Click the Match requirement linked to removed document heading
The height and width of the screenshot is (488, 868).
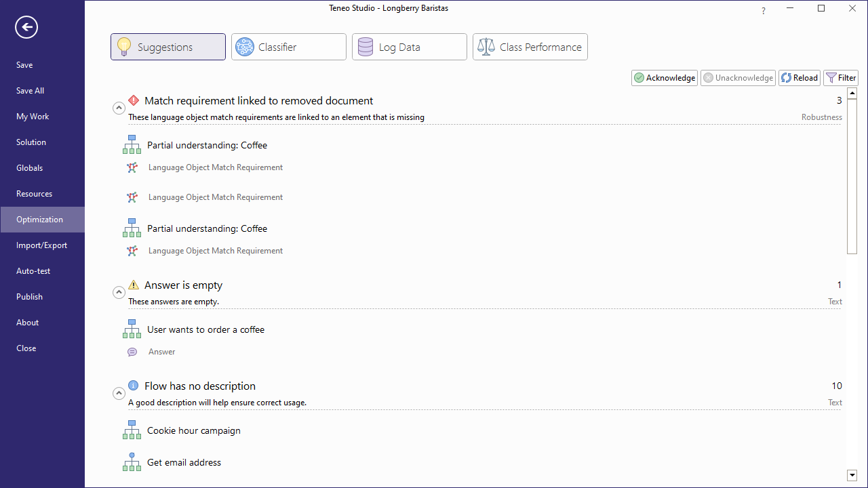point(258,100)
